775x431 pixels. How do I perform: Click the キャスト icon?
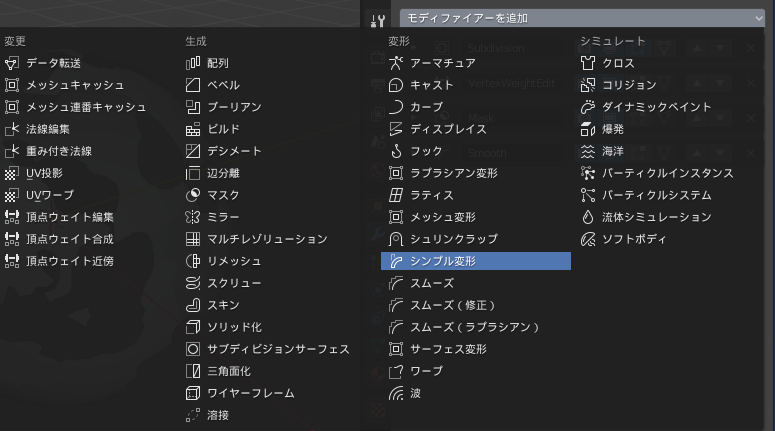(x=396, y=85)
